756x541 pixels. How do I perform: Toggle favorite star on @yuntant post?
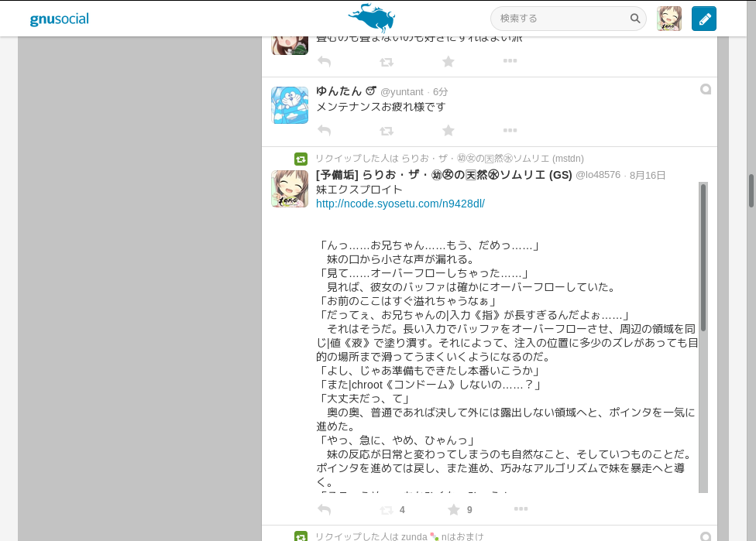(x=448, y=131)
